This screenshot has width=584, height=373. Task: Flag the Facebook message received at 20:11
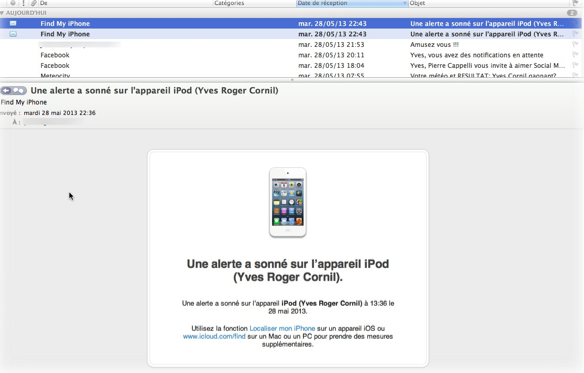[x=575, y=55]
